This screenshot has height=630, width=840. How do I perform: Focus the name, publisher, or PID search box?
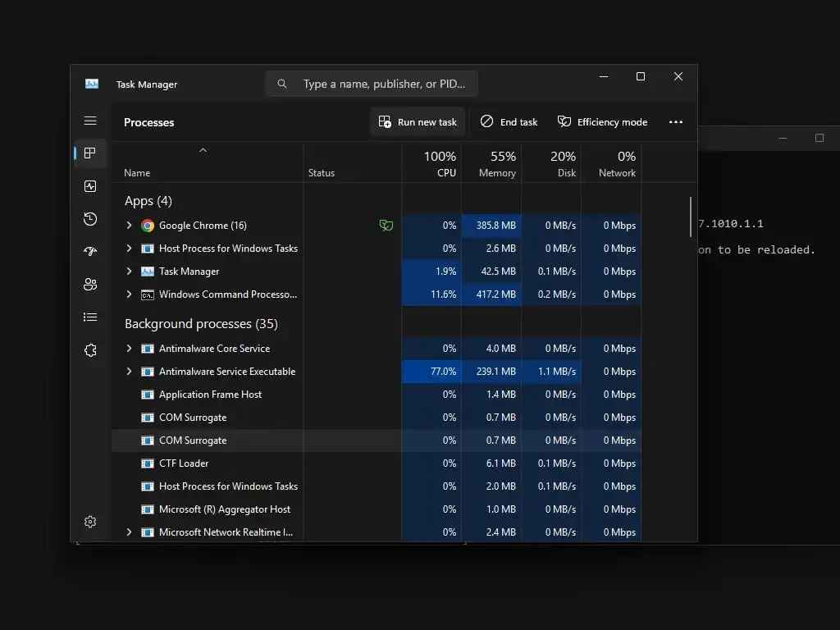point(372,84)
